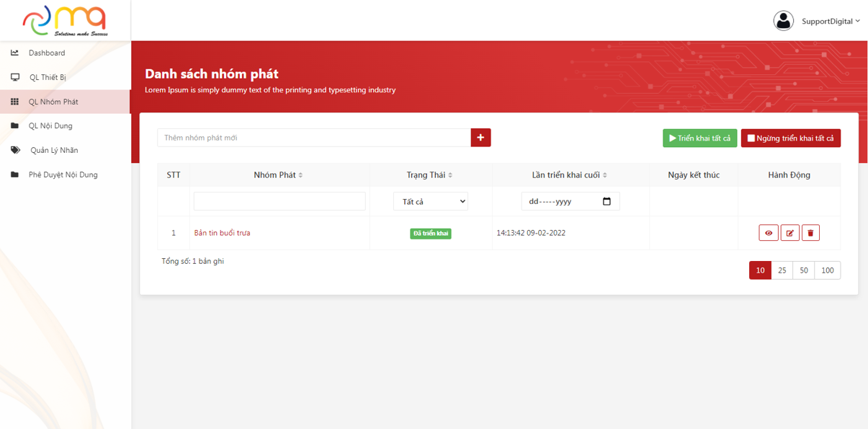Click the eye icon to view group
Viewport: 868px width, 429px height.
coord(768,233)
